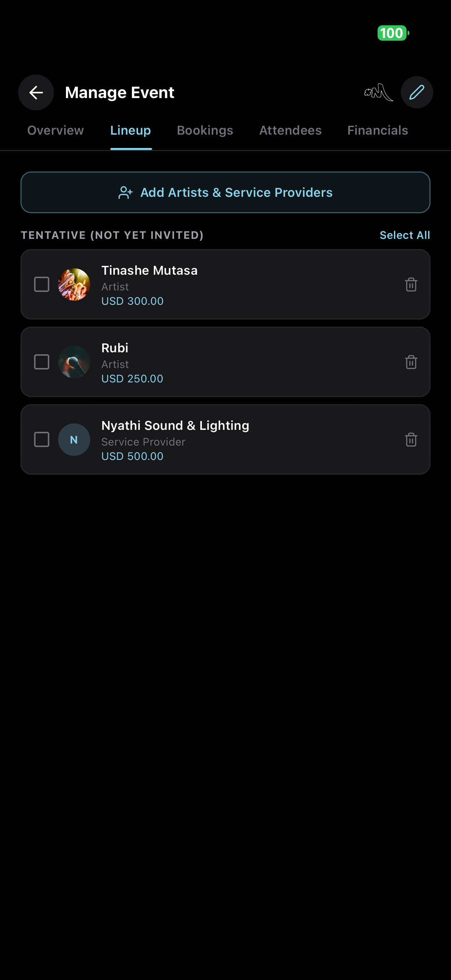Tap the battery indicator in status bar
This screenshot has width=451, height=980.
(393, 33)
